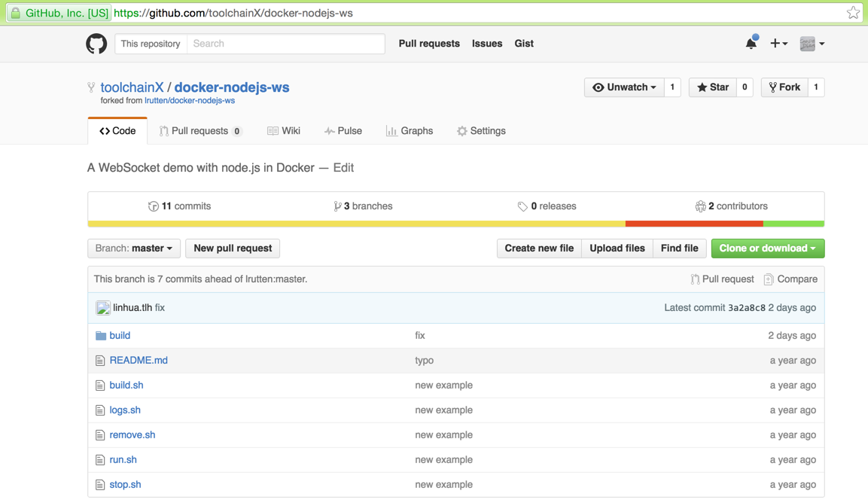The image size is (868, 503).
Task: Click the fork icon beside toolchainX
Action: coord(91,87)
